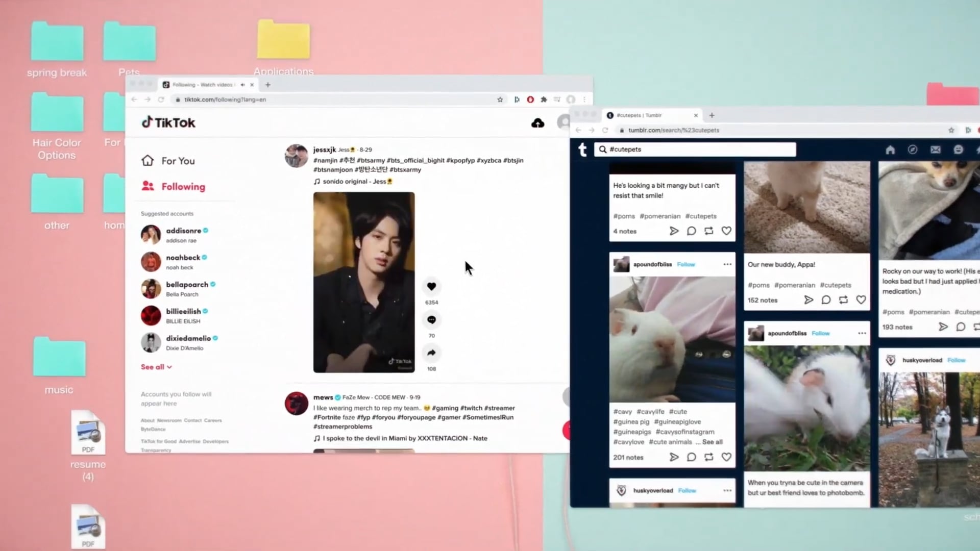
Task: Open the three-dot menu on the bottom huskyoverload post
Action: pyautogui.click(x=727, y=490)
